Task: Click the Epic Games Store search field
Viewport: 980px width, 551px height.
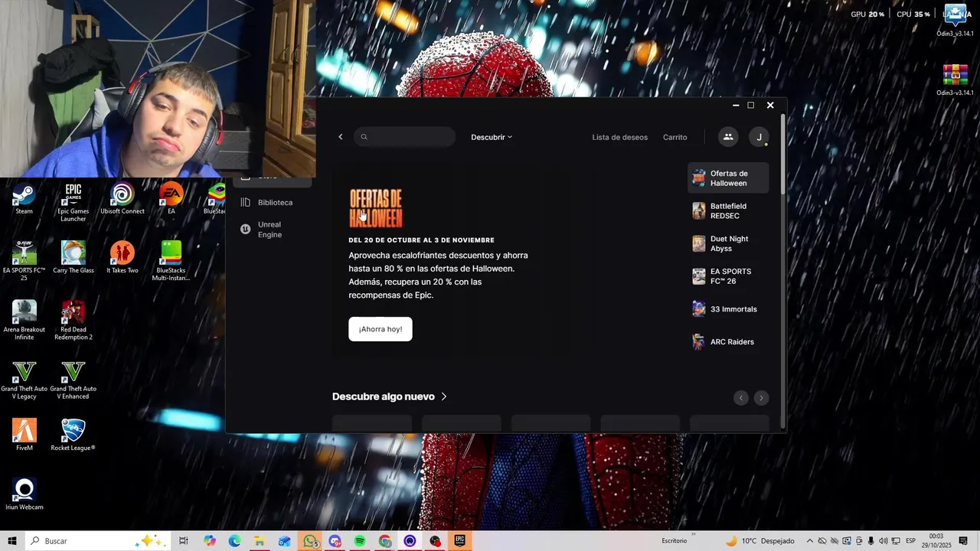Action: pos(405,137)
